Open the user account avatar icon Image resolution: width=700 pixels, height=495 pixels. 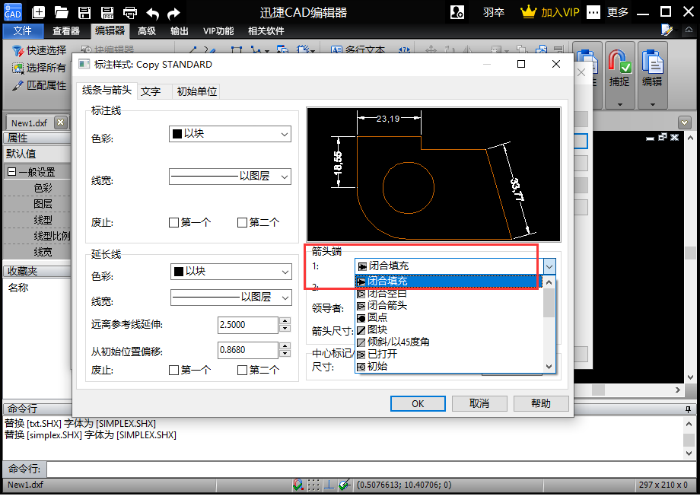point(457,12)
